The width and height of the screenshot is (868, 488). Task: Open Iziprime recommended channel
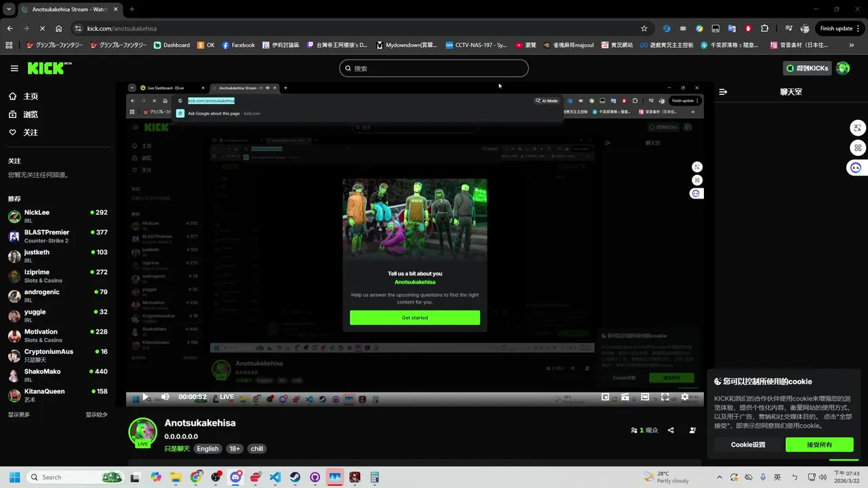coord(58,276)
